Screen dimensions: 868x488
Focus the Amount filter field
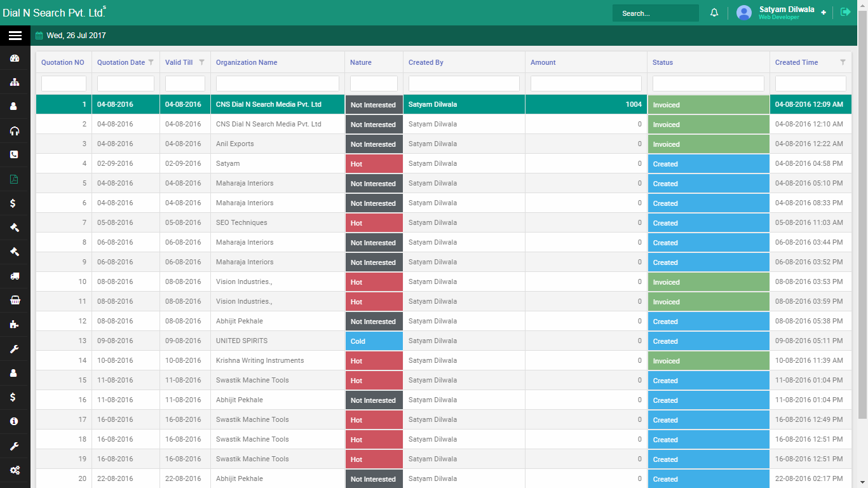(x=586, y=83)
